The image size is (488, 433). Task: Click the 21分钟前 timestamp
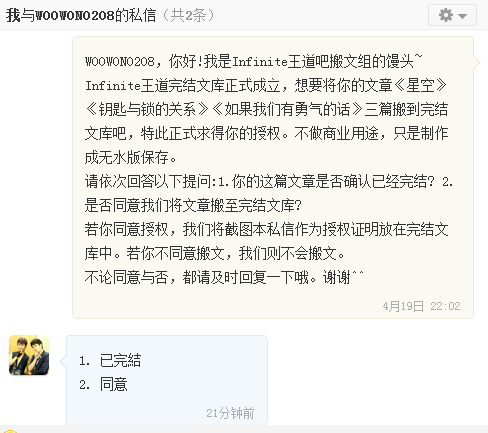coord(230,413)
